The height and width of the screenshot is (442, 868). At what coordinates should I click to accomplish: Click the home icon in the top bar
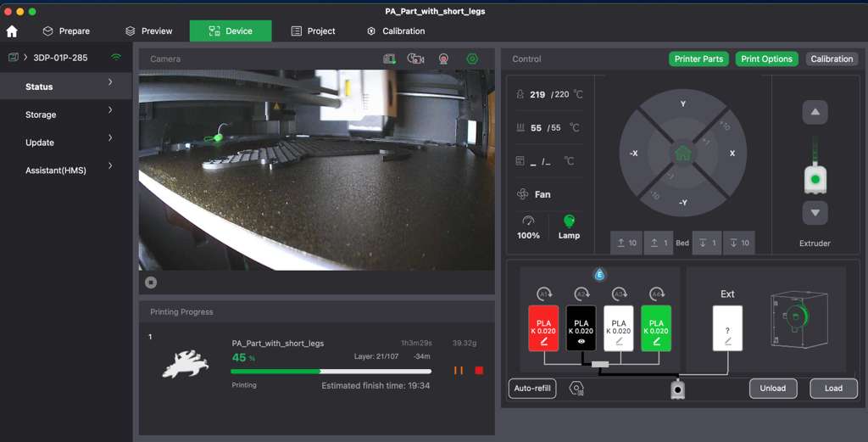pyautogui.click(x=12, y=31)
